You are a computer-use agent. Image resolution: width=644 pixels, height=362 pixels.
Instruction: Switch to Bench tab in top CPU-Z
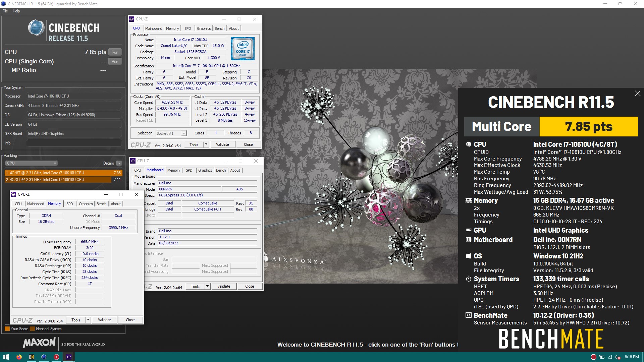pos(220,28)
